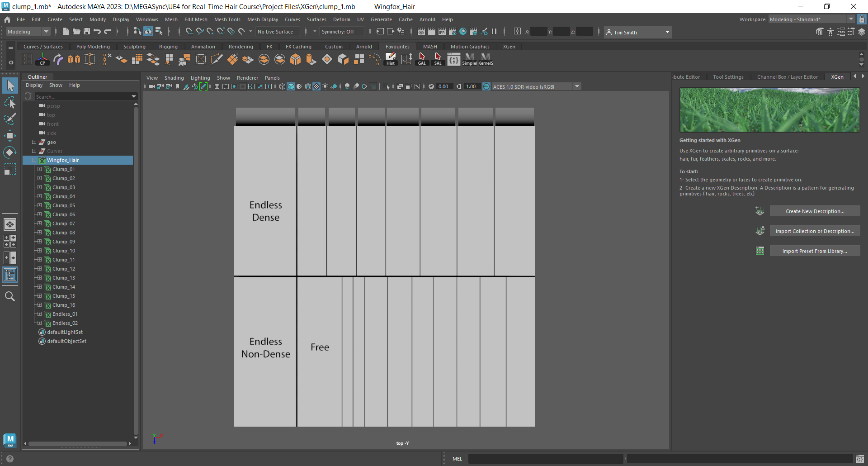Switch to Channel Box / Layer Editor tab
868x466 pixels.
pyautogui.click(x=787, y=77)
